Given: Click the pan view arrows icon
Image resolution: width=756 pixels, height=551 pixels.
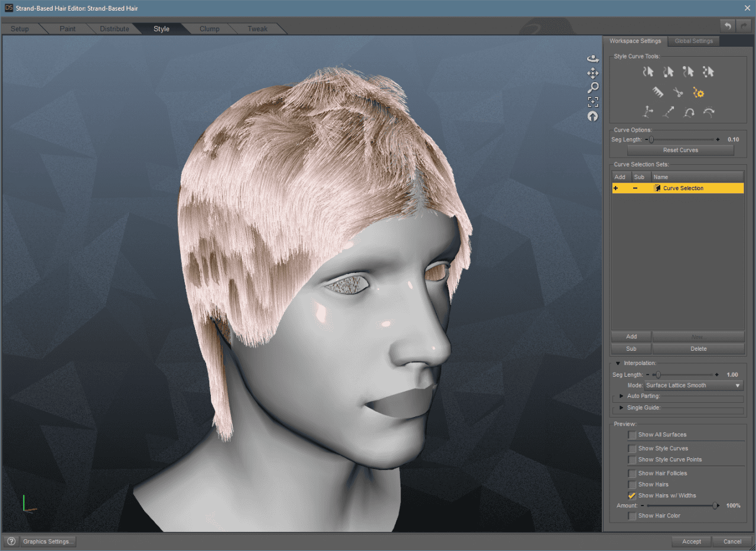Looking at the screenshot, I should coord(593,73).
